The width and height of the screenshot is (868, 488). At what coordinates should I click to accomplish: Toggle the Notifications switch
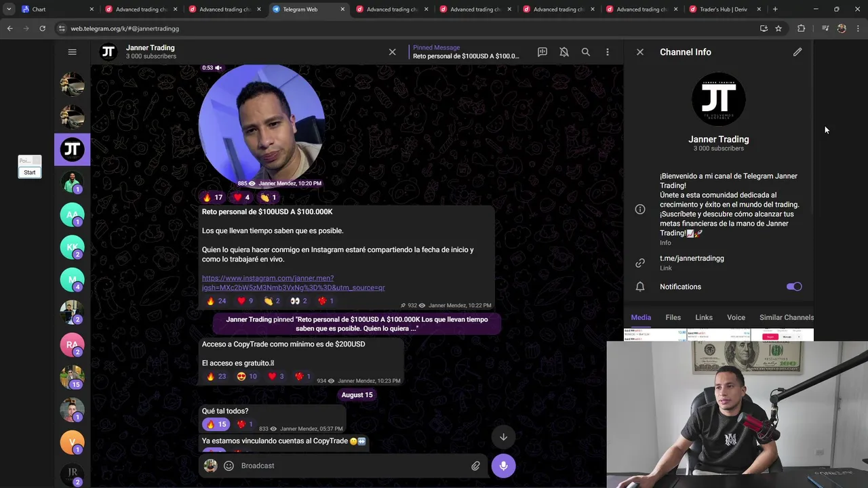[794, 287]
